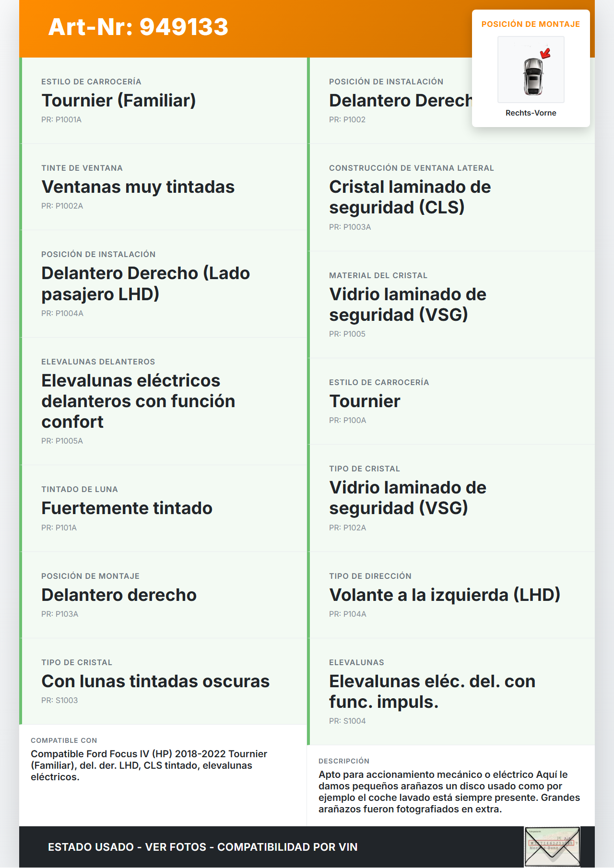
Task: Click the PR: S1004 code
Action: (347, 721)
